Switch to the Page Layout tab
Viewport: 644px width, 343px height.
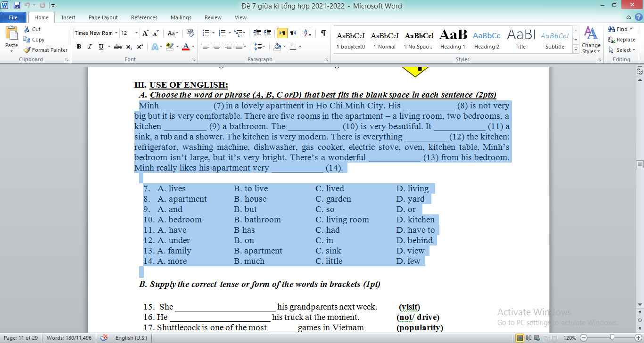pos(103,17)
